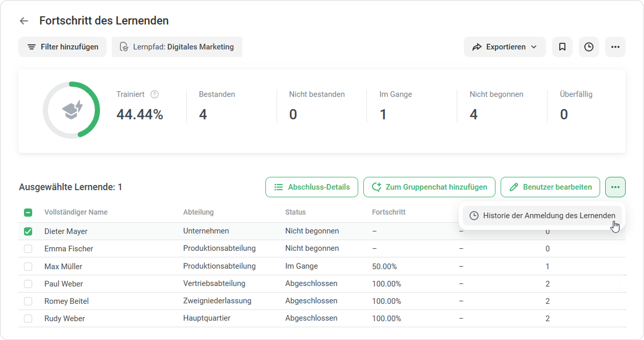Check the Paul Weber checkbox

coord(28,284)
